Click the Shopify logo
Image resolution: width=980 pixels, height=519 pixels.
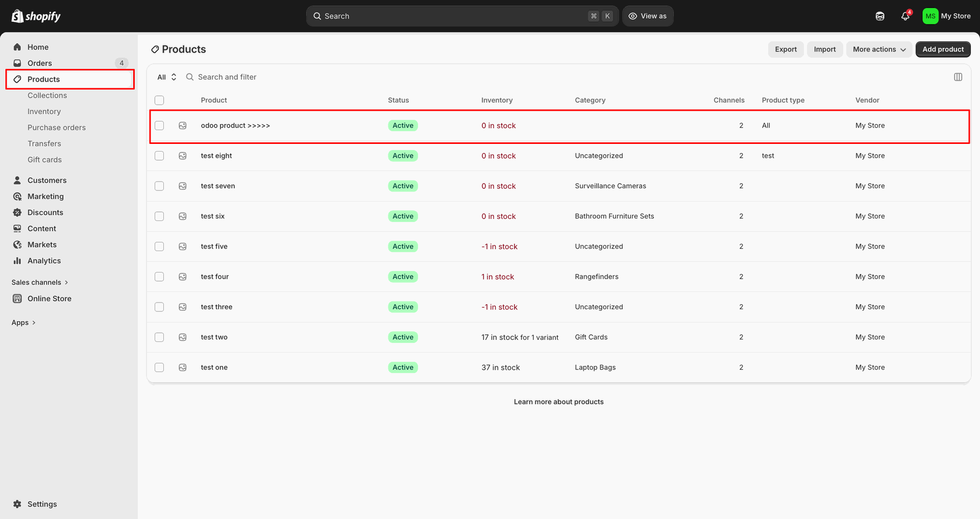click(x=36, y=16)
